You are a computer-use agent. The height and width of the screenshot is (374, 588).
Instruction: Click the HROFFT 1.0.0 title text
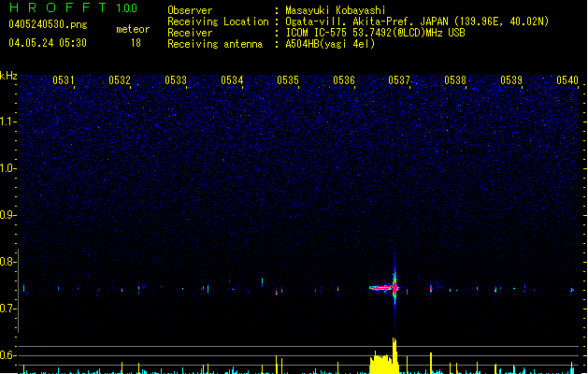coord(74,7)
